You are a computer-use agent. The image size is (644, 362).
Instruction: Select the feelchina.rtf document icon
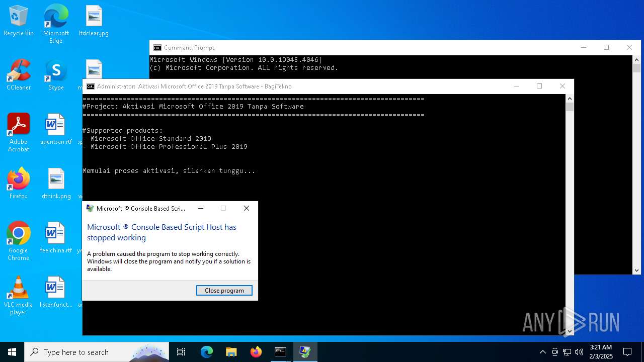pyautogui.click(x=56, y=238)
